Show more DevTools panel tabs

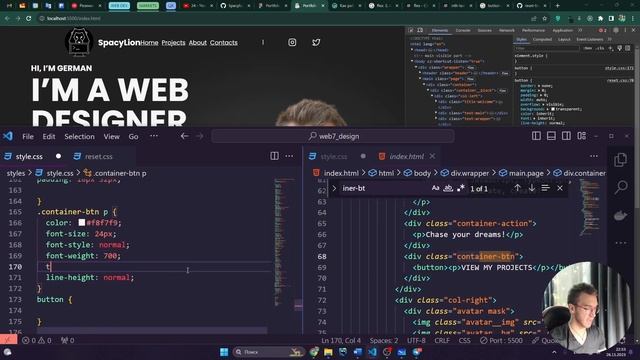tap(580, 30)
